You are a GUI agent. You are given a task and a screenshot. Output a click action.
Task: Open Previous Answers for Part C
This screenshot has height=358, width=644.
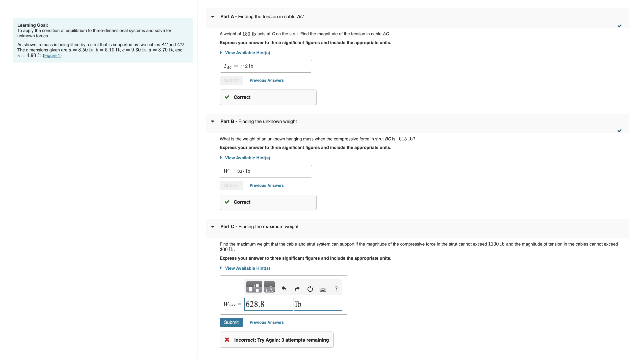266,322
